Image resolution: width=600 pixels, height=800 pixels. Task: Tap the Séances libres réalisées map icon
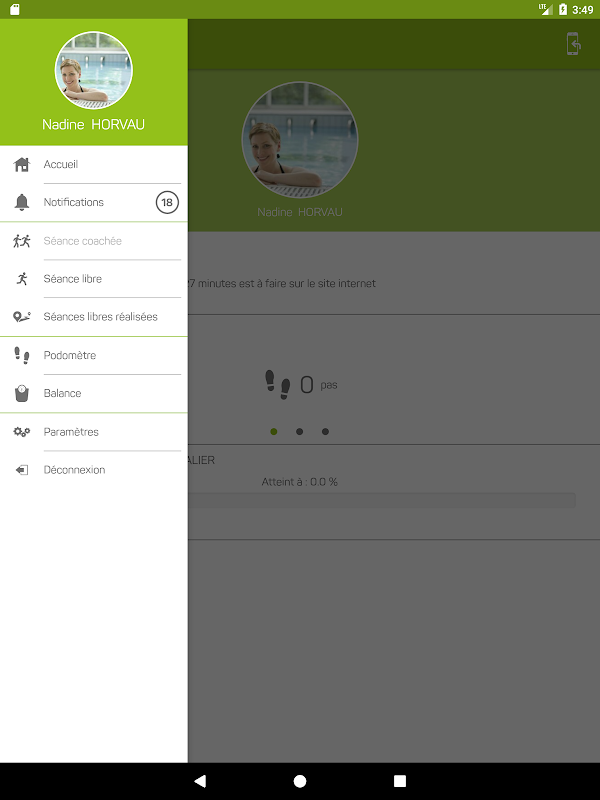(22, 317)
